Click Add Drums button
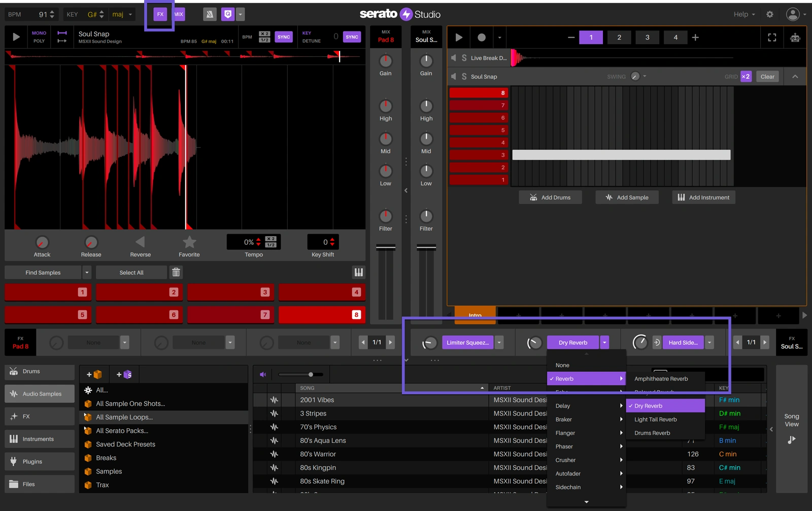Screen dimensions: 812x511 [550, 197]
